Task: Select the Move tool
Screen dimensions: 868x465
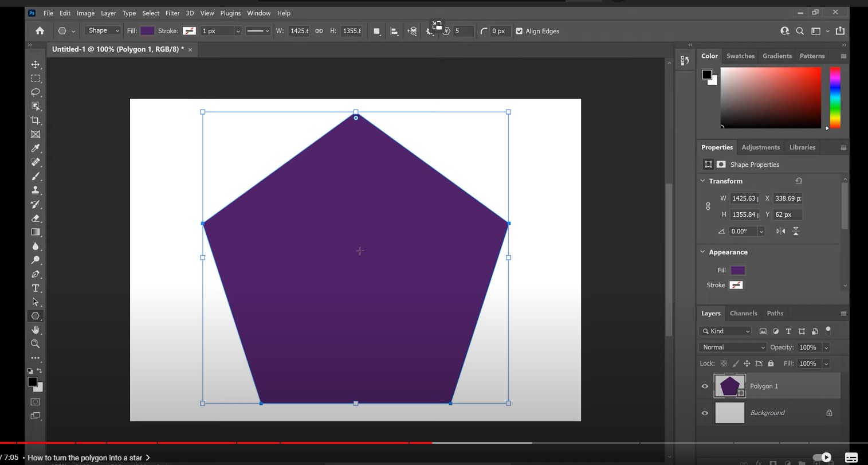Action: click(x=35, y=64)
